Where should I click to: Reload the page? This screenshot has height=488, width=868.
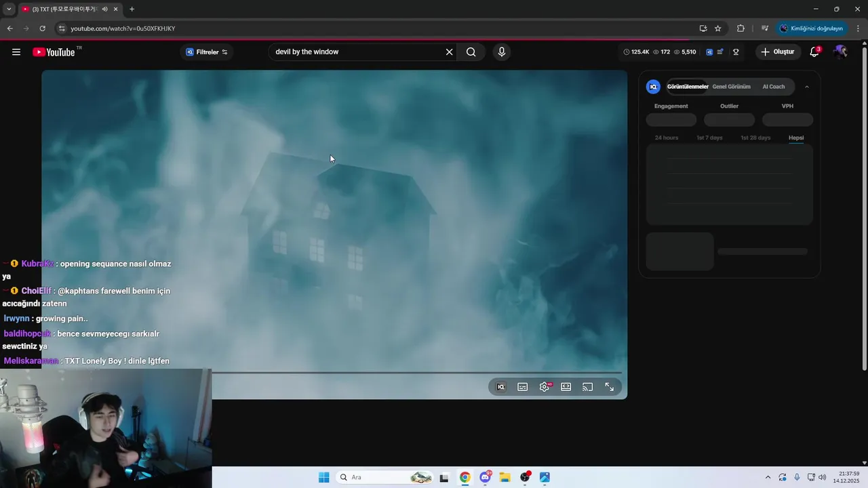click(42, 28)
